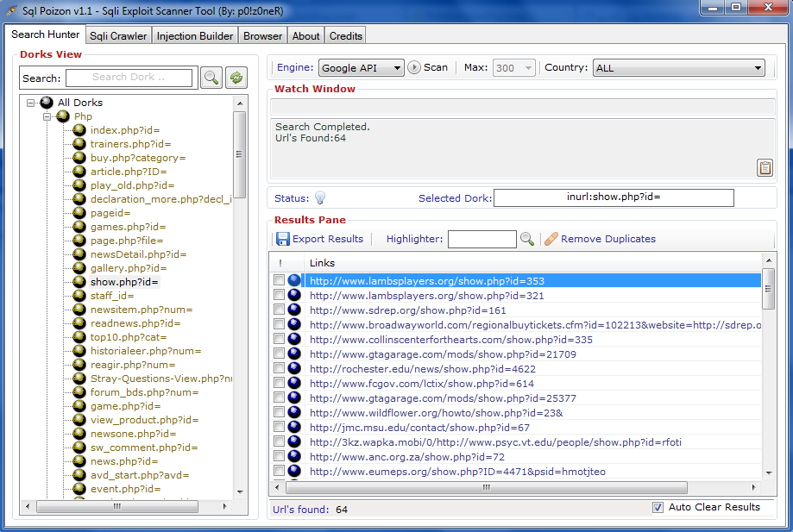The width and height of the screenshot is (793, 532).
Task: Switch to the Injection Builder tab
Action: pyautogui.click(x=195, y=36)
